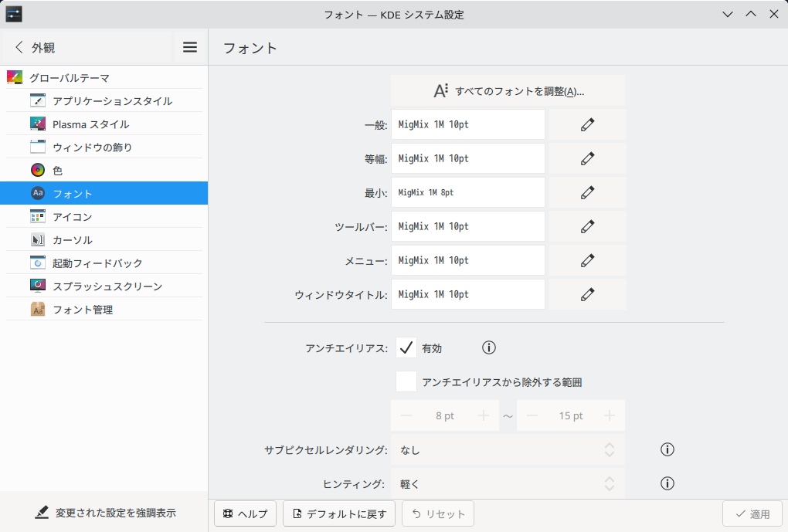788x532 pixels.
Task: Select the グローバルテーマ sidebar entry
Action: (104, 77)
